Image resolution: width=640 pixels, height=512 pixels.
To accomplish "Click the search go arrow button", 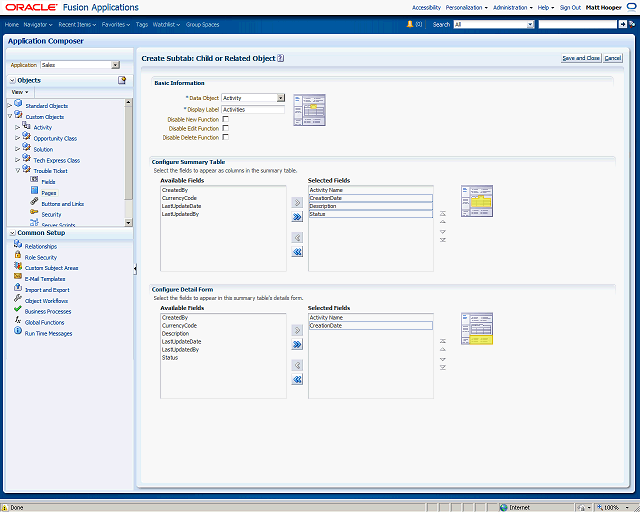I will tap(622, 24).
